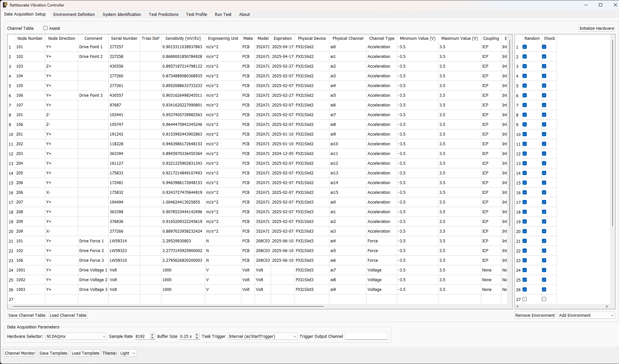
Task: Uncheck Shock checkbox for row 1
Action: 544,47
